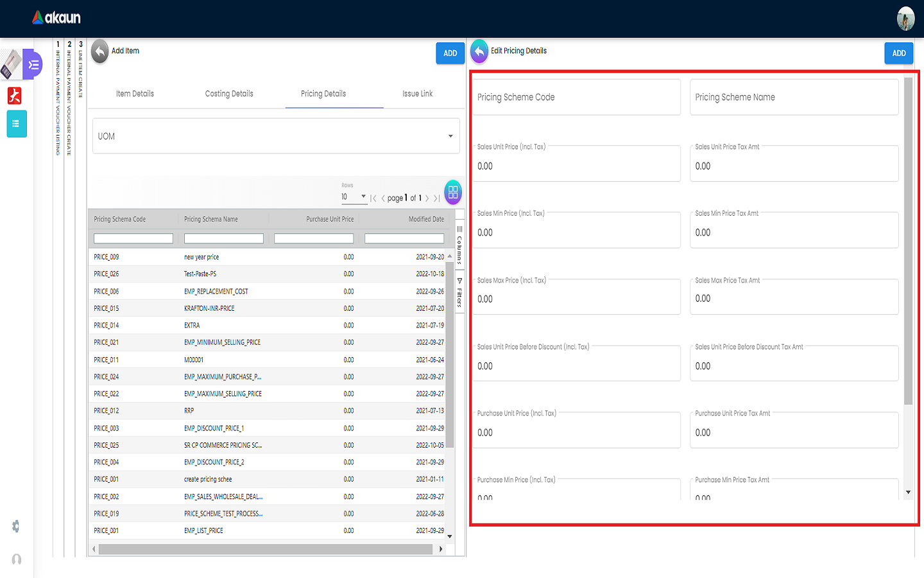
Task: Focus the Pricing Scheme Code field
Action: tap(576, 98)
